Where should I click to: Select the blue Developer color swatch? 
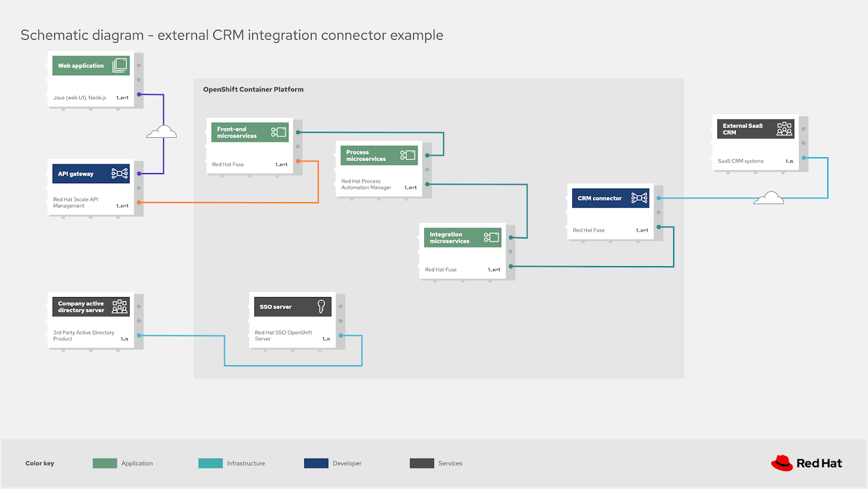pos(315,463)
